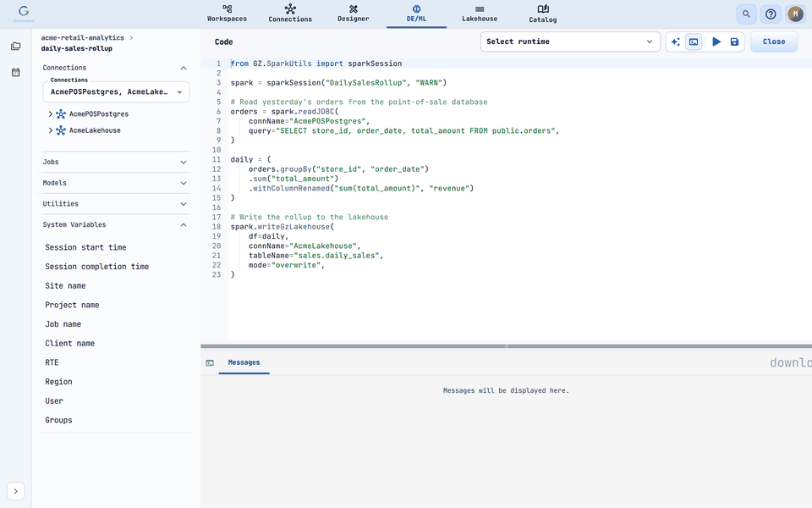Click the daily-sales-rollup breadcrumb
812x508 pixels.
(77, 49)
